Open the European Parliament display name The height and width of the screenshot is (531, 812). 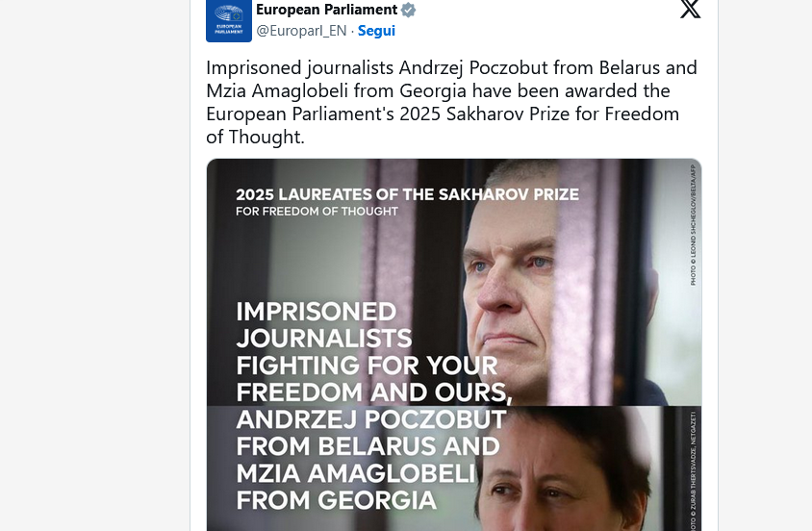pyautogui.click(x=326, y=10)
